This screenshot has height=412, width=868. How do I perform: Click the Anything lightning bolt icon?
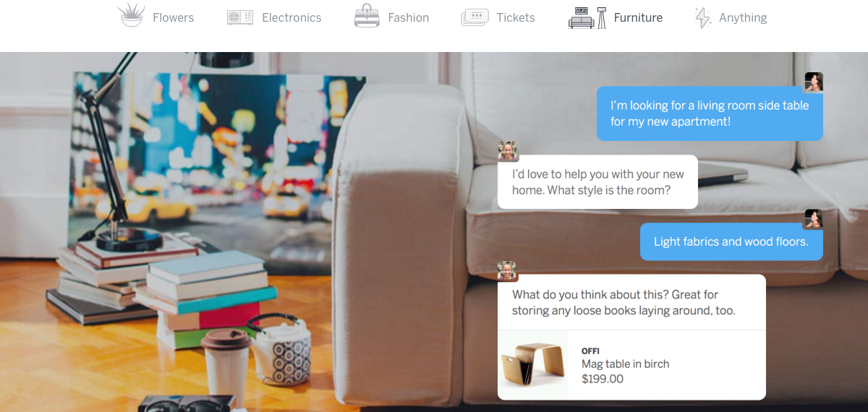[702, 17]
